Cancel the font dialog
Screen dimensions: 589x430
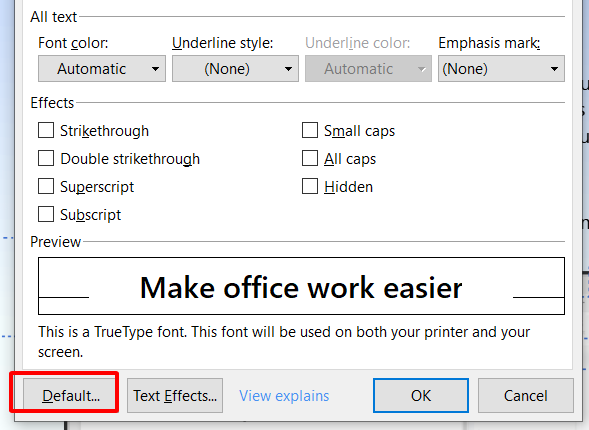point(526,395)
